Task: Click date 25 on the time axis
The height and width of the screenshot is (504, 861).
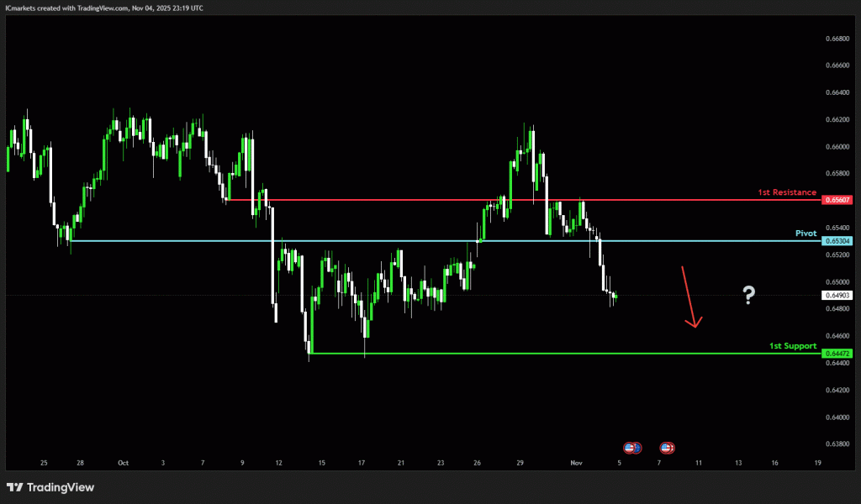Action: point(43,463)
